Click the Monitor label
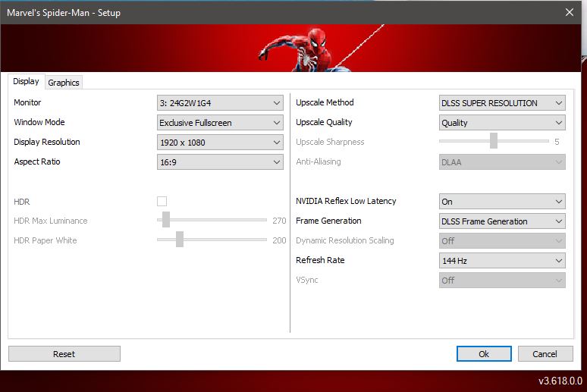 point(27,102)
